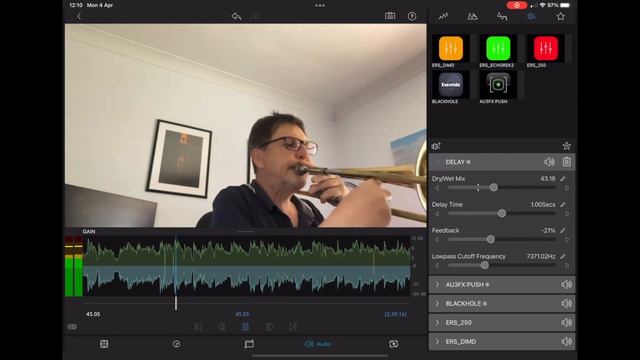
Task: Add the ERS_DIMD orange effect
Action: tap(451, 48)
